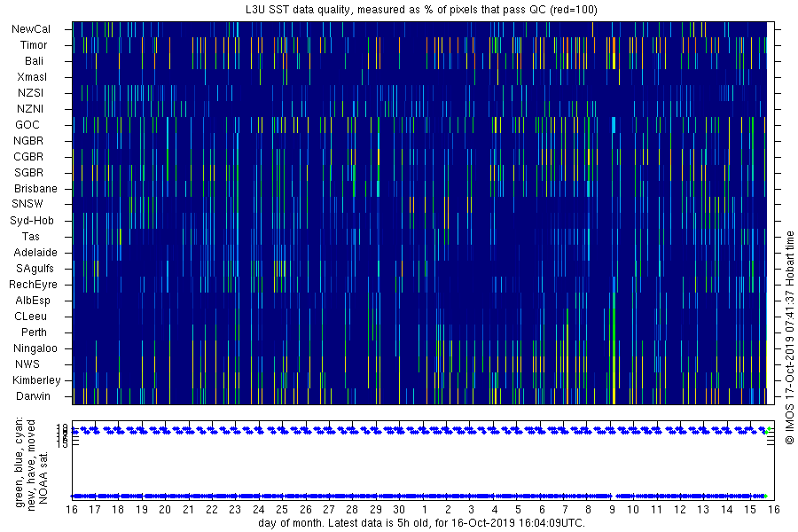The width and height of the screenshot is (798, 532).
Task: Click x-axis day label 10
Action: 633,510
